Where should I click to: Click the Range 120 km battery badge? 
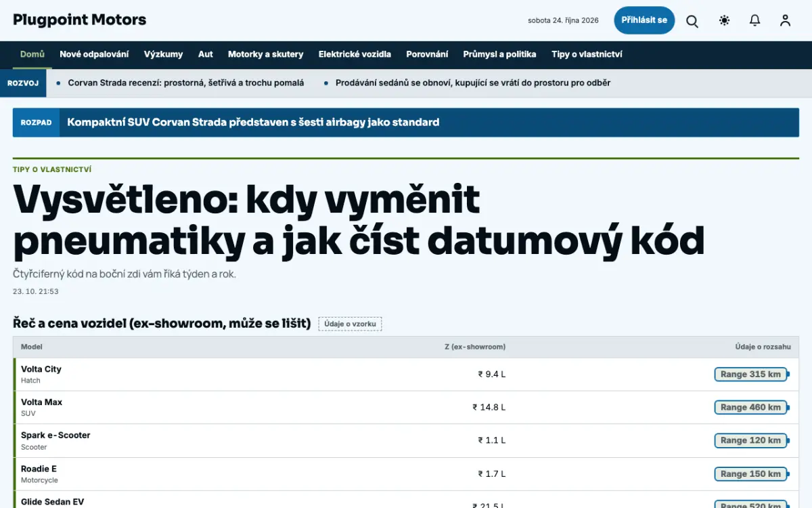click(752, 440)
